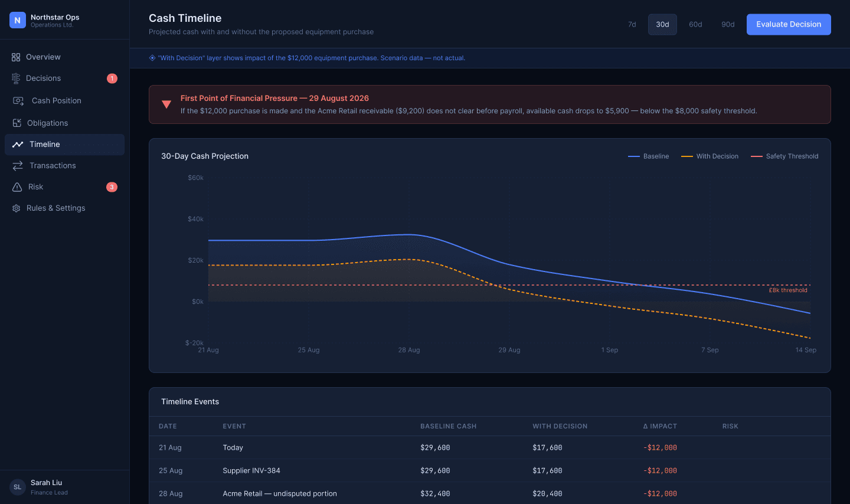
Task: Click the Δ Impact column header
Action: 660,426
